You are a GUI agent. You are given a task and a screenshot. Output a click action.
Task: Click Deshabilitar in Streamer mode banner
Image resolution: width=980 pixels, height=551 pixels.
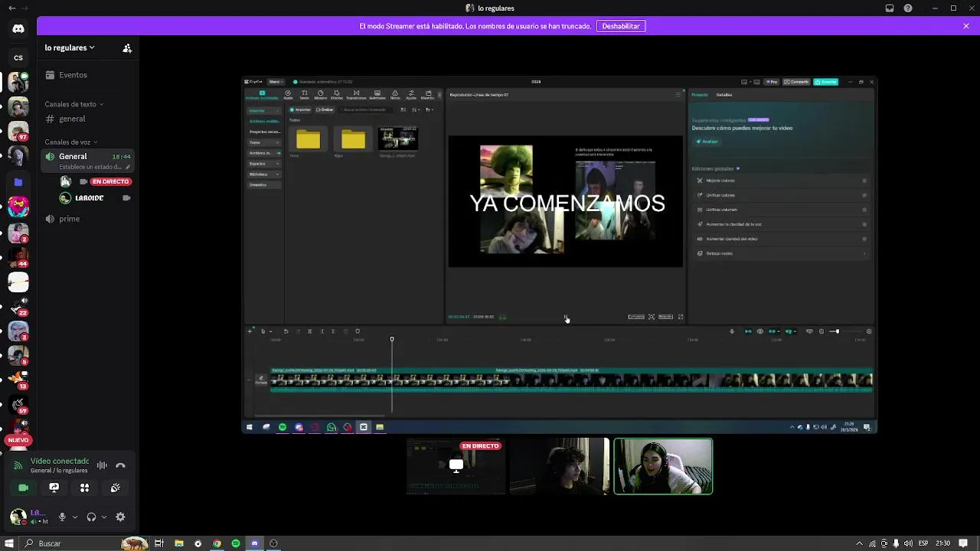point(621,26)
